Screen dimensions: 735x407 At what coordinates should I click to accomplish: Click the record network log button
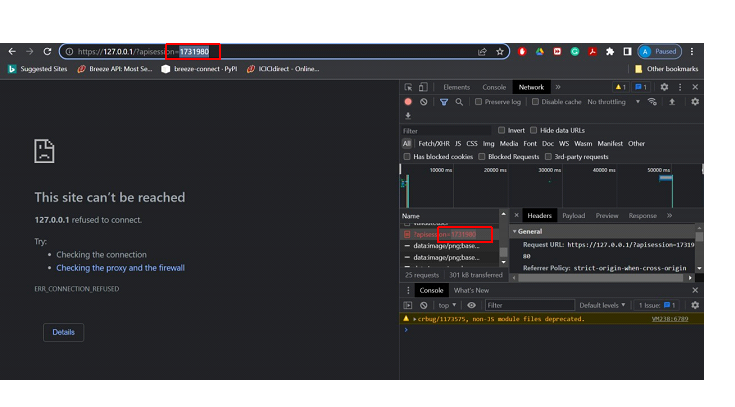408,102
